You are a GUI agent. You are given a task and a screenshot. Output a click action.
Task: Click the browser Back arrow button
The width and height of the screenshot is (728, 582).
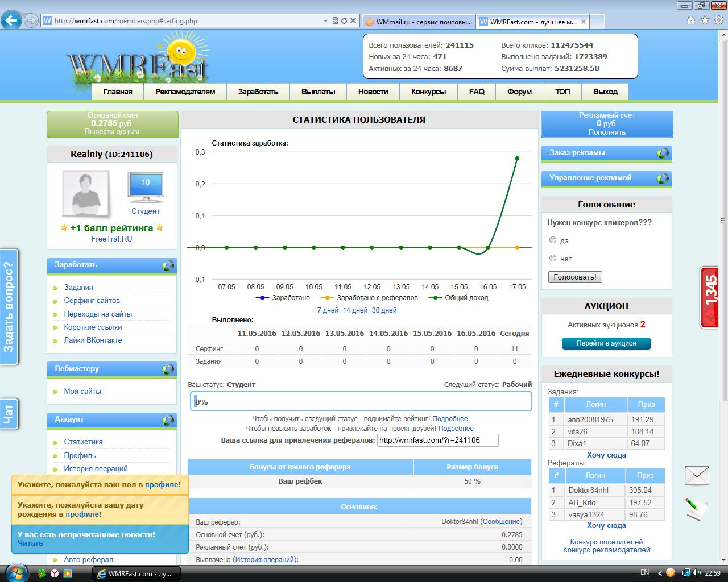coord(12,20)
